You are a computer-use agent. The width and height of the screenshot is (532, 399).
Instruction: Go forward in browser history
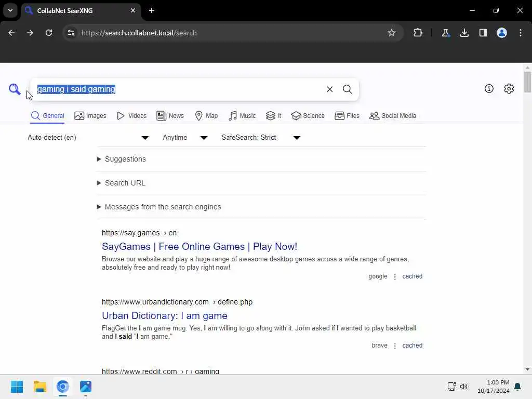point(30,33)
